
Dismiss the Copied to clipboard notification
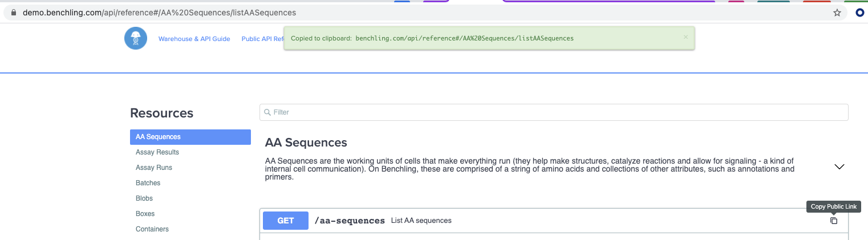click(686, 37)
